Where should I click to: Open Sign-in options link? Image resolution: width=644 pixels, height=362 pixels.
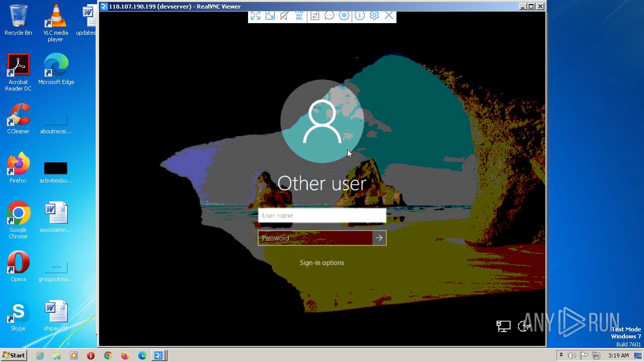322,262
